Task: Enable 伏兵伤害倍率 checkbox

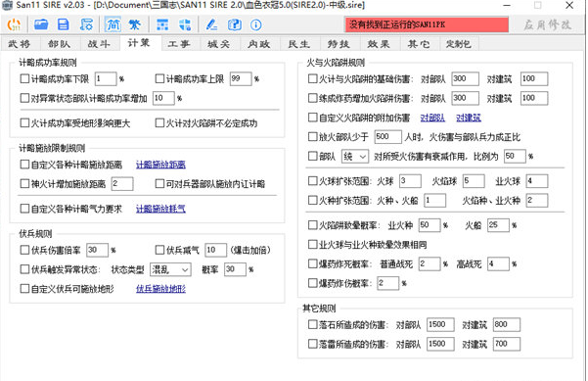Action: tap(24, 250)
